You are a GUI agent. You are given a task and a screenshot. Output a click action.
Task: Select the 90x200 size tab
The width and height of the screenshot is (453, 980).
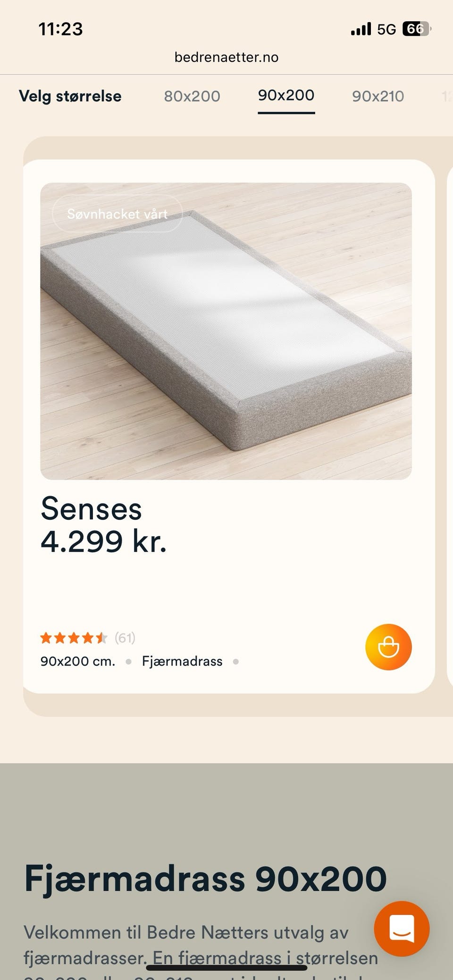(286, 95)
